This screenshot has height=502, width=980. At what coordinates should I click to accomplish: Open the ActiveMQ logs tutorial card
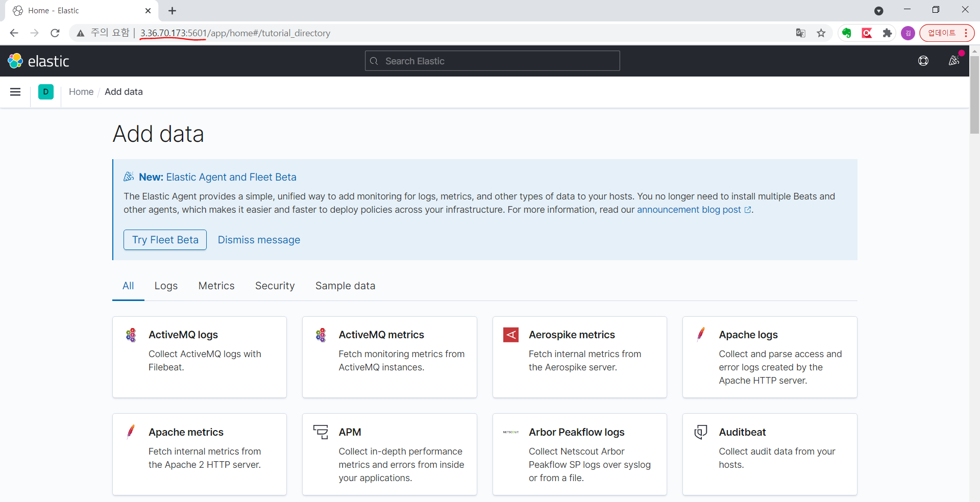pyautogui.click(x=200, y=357)
